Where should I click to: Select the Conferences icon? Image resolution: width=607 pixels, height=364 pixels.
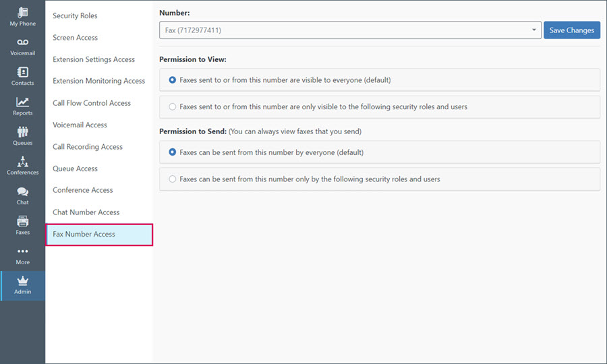tap(22, 161)
